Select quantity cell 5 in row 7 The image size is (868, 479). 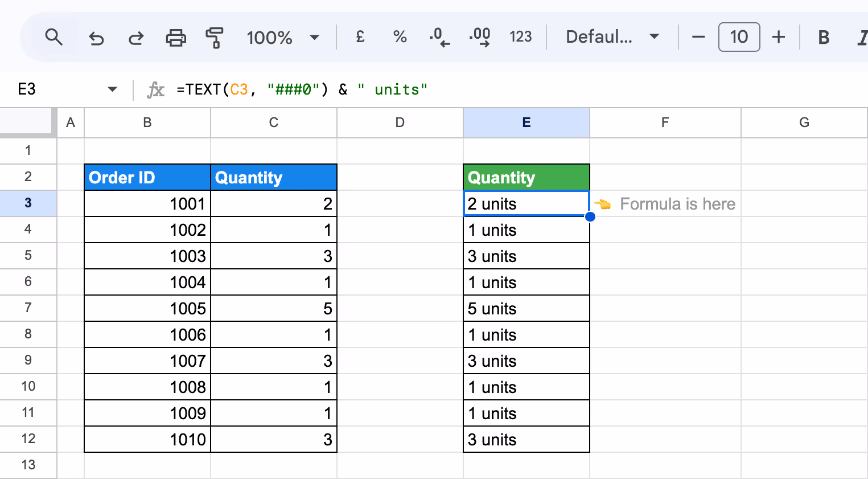(274, 308)
